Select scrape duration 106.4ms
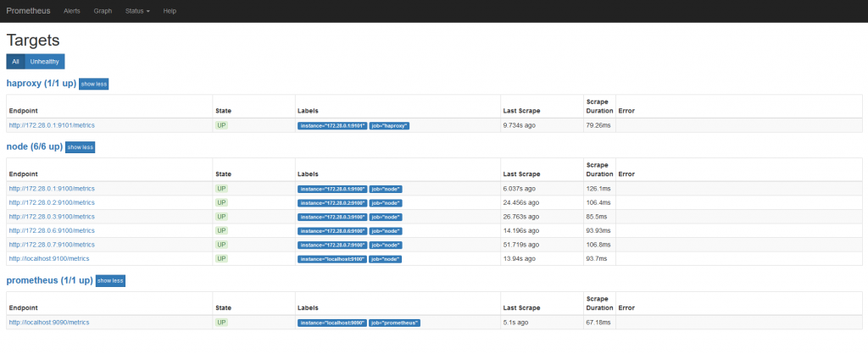The width and height of the screenshot is (868, 353). click(x=597, y=202)
